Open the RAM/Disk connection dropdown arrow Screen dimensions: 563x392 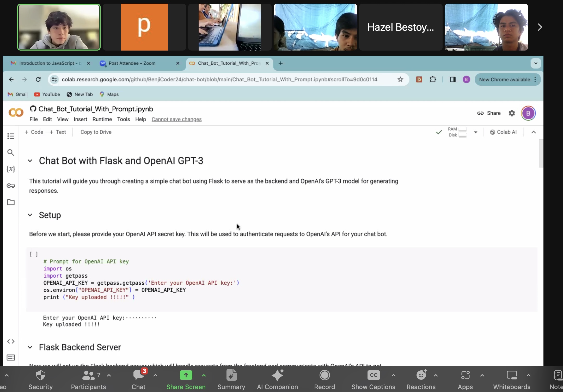pyautogui.click(x=476, y=132)
